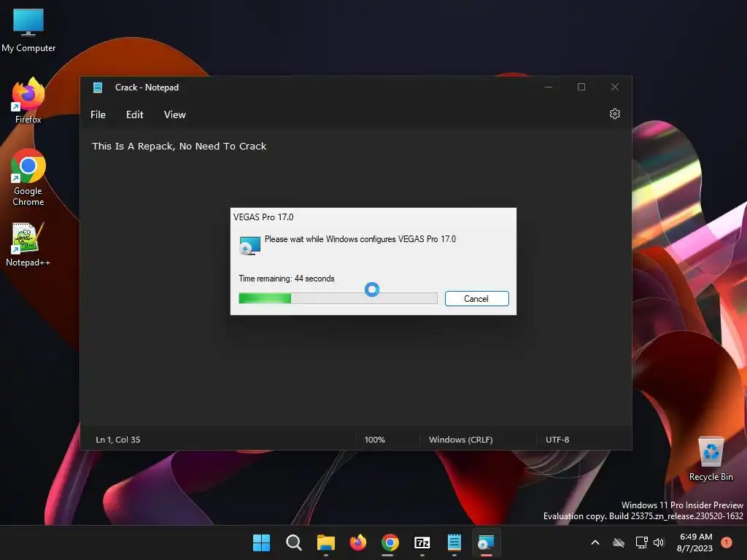Image resolution: width=747 pixels, height=560 pixels.
Task: Switch to Notepad in taskbar
Action: [454, 542]
